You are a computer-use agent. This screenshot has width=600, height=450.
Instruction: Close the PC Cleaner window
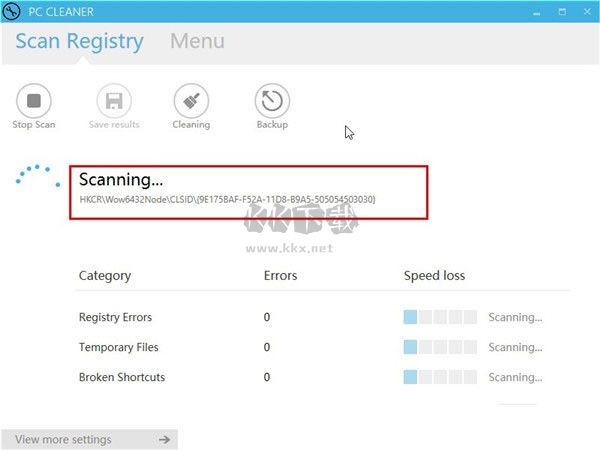point(587,12)
